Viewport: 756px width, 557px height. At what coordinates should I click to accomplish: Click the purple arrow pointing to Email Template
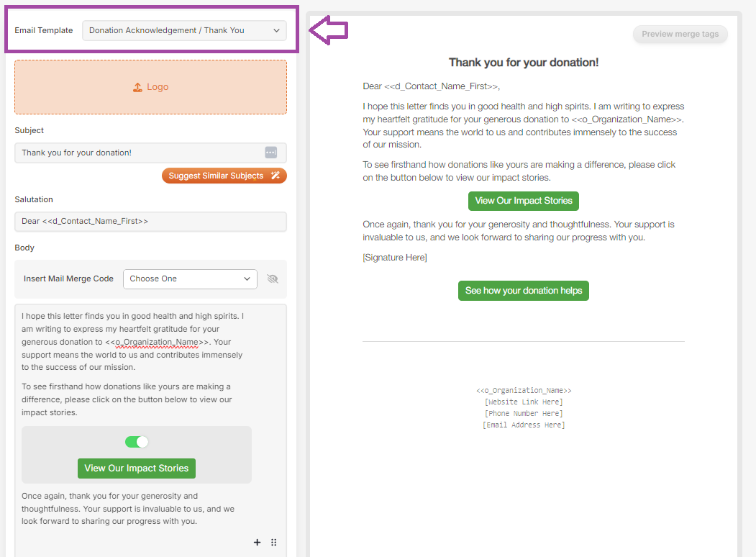coord(328,30)
